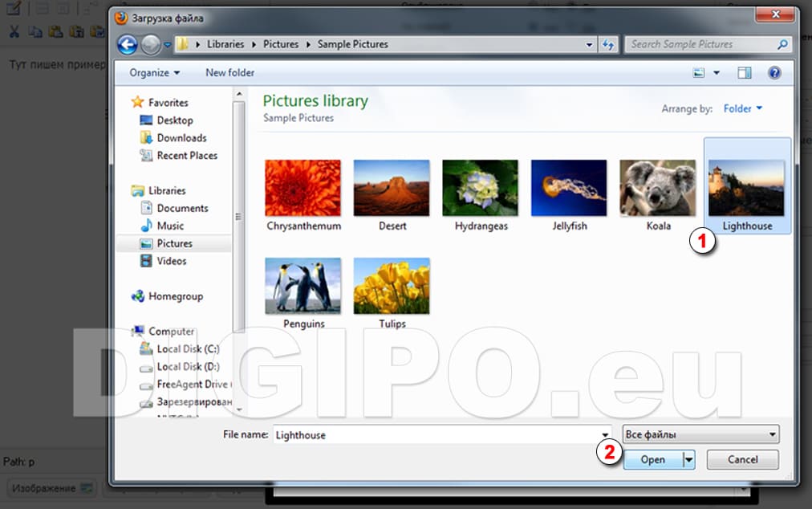Expand the Arrange by Folder dropdown

[742, 108]
